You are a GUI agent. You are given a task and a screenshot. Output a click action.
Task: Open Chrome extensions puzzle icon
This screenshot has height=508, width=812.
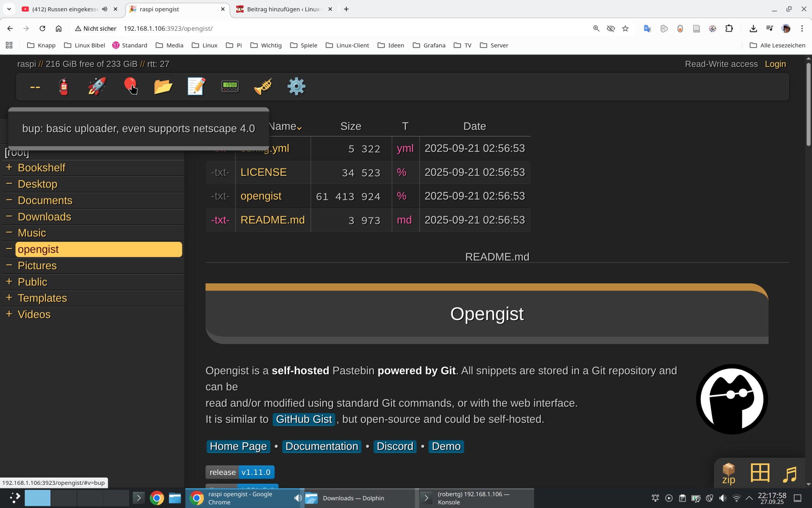[x=729, y=29]
